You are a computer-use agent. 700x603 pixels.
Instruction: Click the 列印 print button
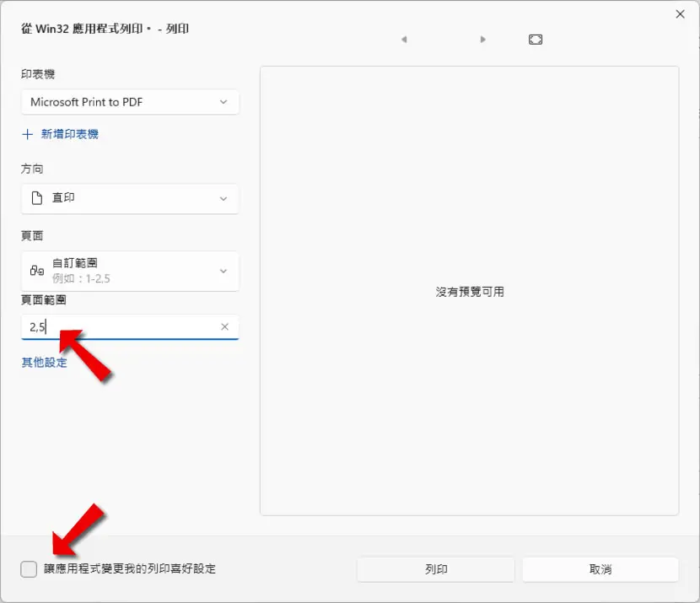(x=436, y=569)
